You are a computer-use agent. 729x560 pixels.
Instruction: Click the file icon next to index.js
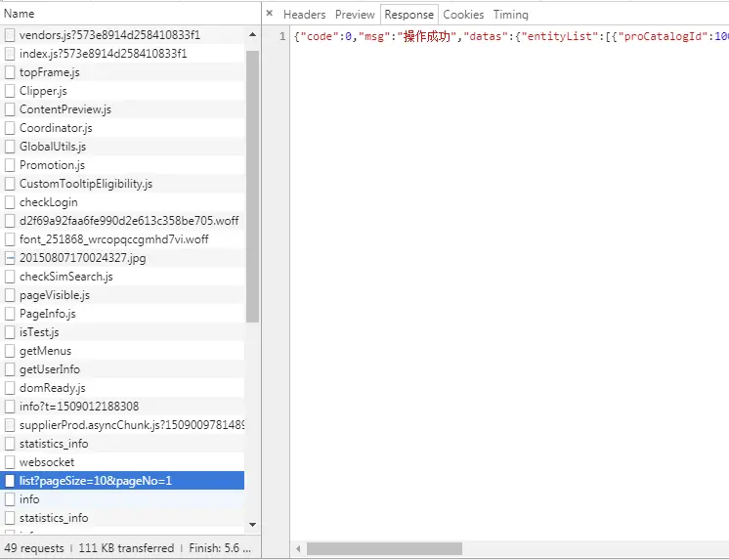pos(10,54)
